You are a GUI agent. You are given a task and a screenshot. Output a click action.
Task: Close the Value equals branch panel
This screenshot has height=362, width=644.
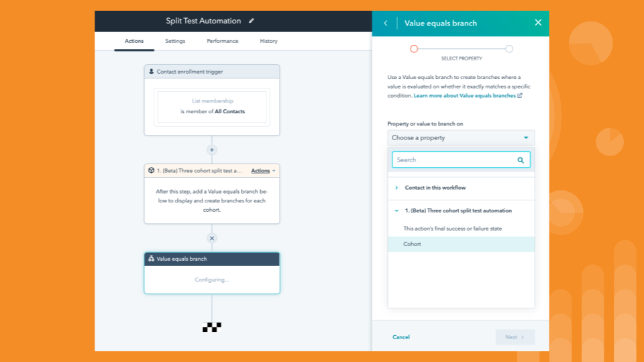(537, 23)
